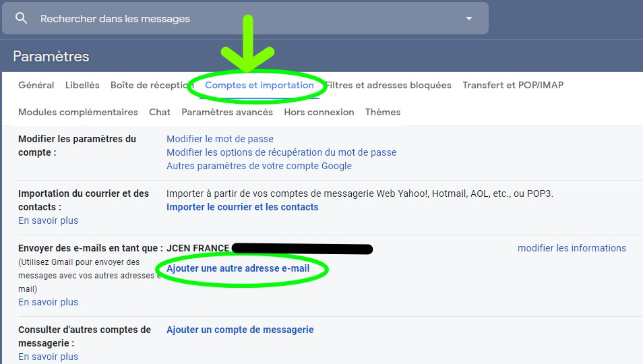Open the Boîte de réception tab
This screenshot has width=643, height=364.
coord(152,85)
